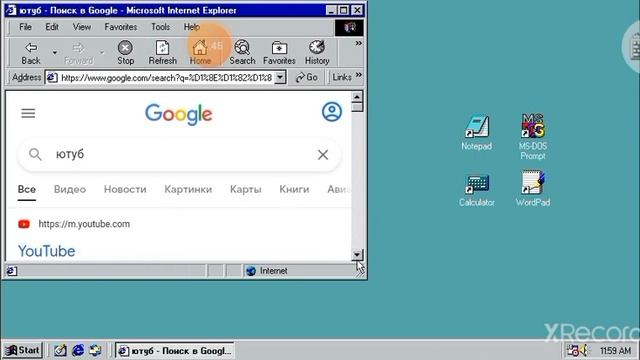The image size is (640, 360).
Task: Open the Back history dropdown arrow
Action: point(54,53)
